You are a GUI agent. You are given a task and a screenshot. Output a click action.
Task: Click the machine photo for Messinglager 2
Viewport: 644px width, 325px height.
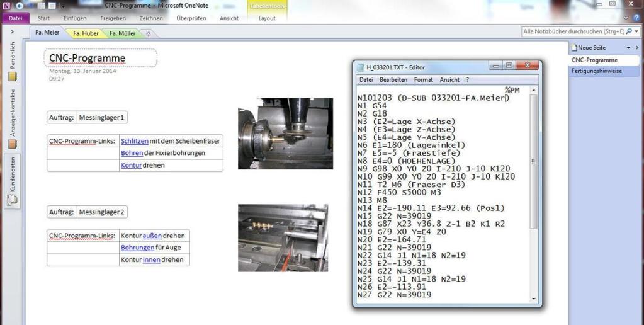point(283,238)
